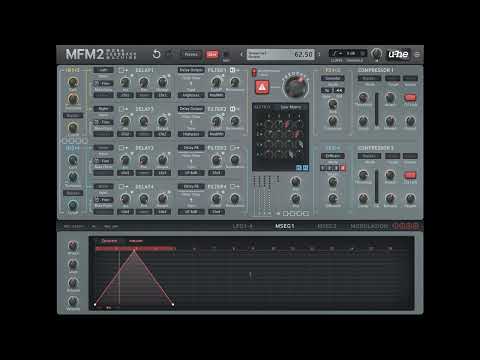
Task: Open the COMPRESSOR 1 mode dropdown
Action: coord(369,78)
